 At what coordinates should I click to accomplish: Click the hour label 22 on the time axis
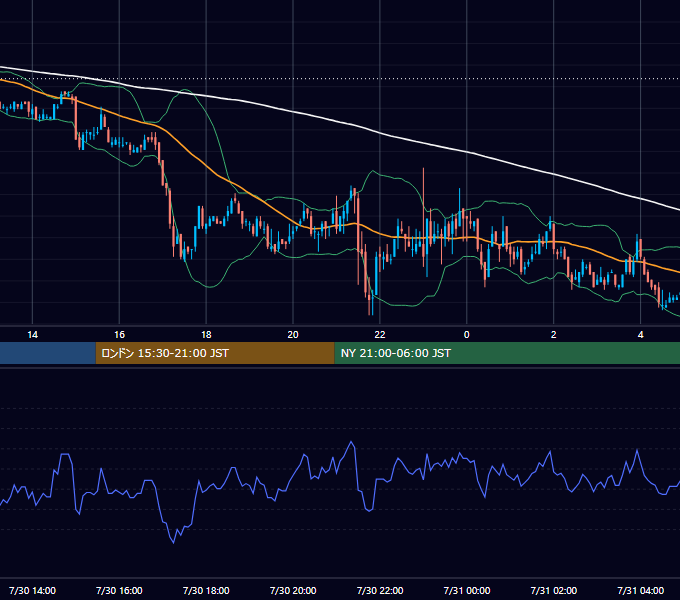point(380,335)
